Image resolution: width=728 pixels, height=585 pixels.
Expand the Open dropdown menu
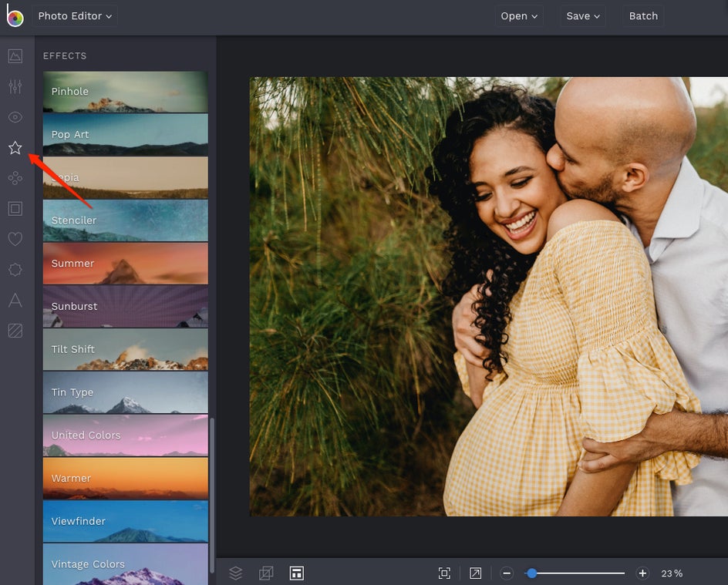pos(520,16)
